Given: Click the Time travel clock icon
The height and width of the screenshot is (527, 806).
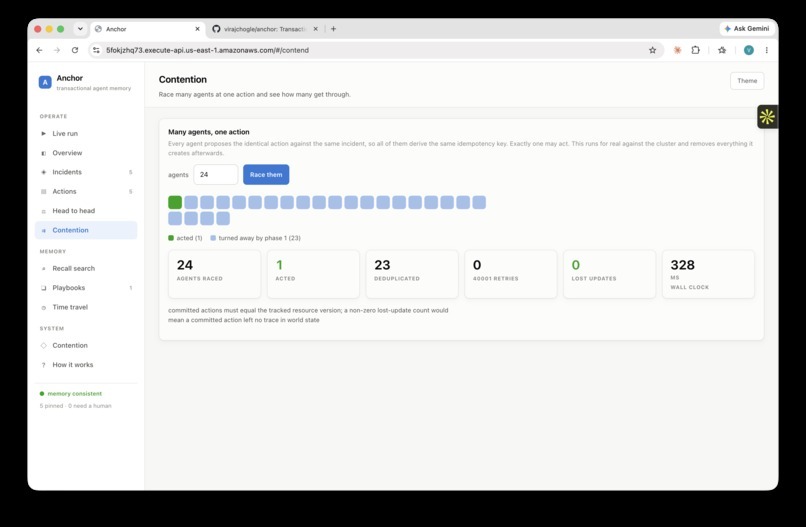Looking at the screenshot, I should (43, 307).
